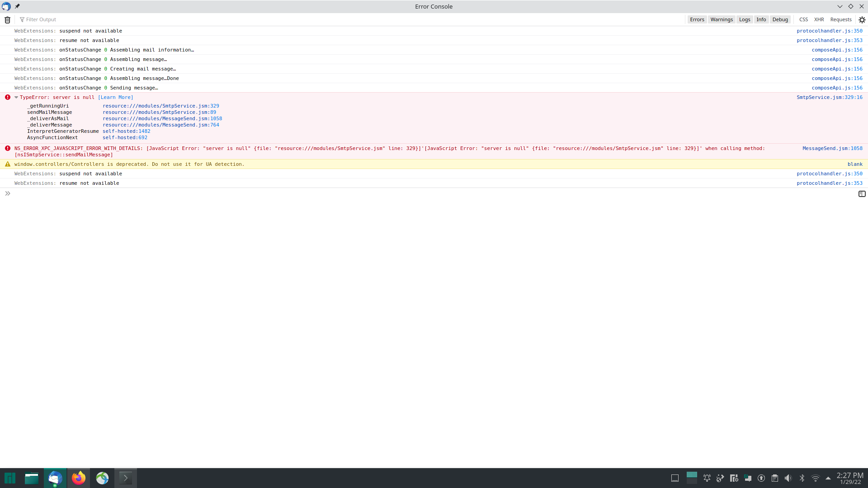Image resolution: width=868 pixels, height=488 pixels.
Task: Open SmtpService.jsm:329:16 source link
Action: (x=830, y=97)
